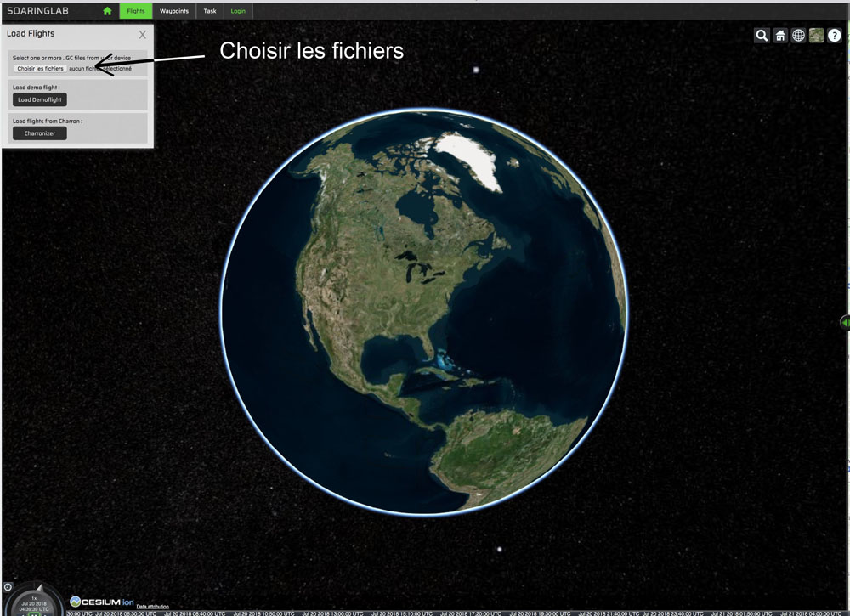Open the scene mode globe picker
850x616 pixels.
coord(798,36)
